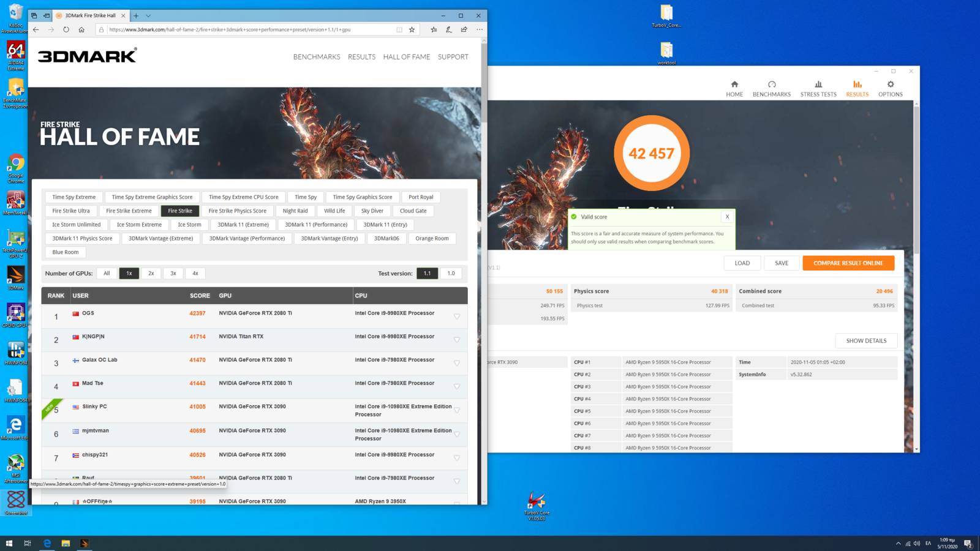
Task: Share this page from Edge toolbar
Action: [x=464, y=29]
